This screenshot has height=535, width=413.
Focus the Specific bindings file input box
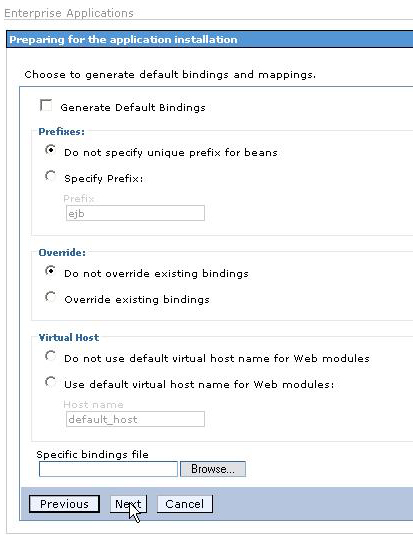click(x=108, y=469)
